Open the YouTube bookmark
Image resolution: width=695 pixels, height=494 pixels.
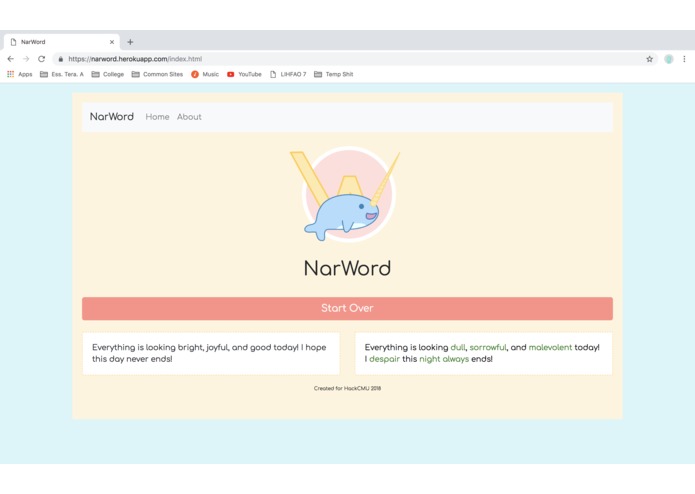coord(244,74)
